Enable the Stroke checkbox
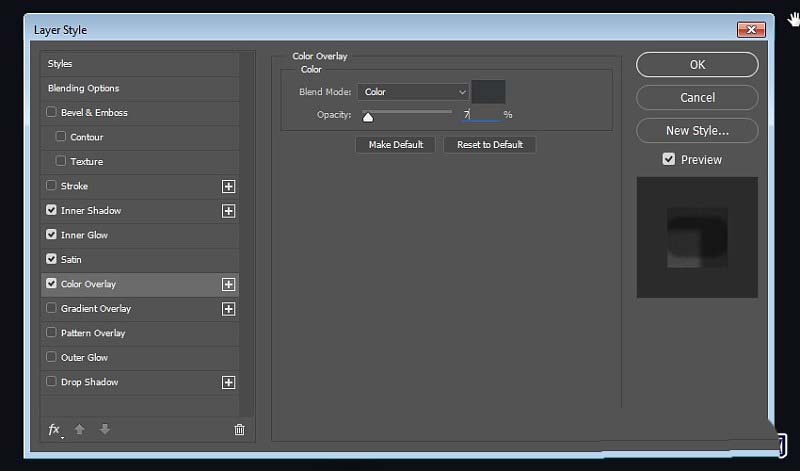Viewport: 800px width, 471px height. coord(51,185)
